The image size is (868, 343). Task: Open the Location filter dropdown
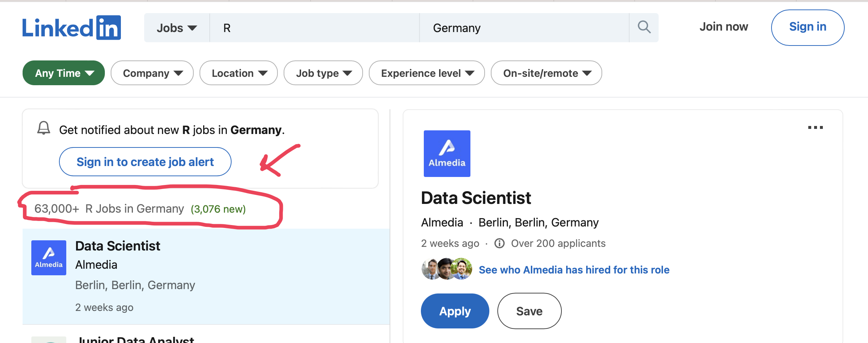coord(239,73)
